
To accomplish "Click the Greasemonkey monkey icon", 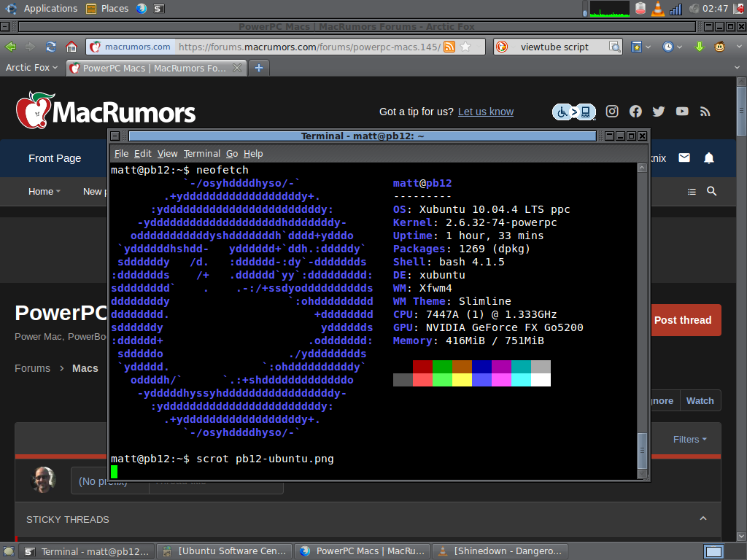I will pyautogui.click(x=719, y=47).
